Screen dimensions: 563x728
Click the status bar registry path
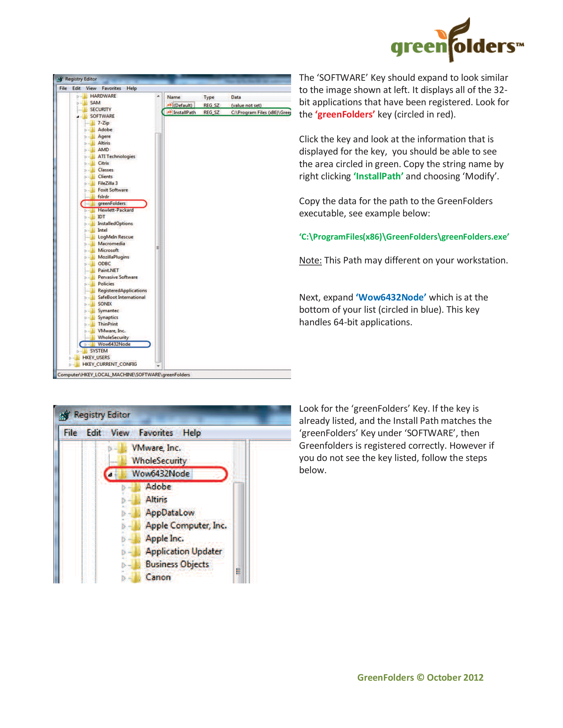(x=124, y=375)
